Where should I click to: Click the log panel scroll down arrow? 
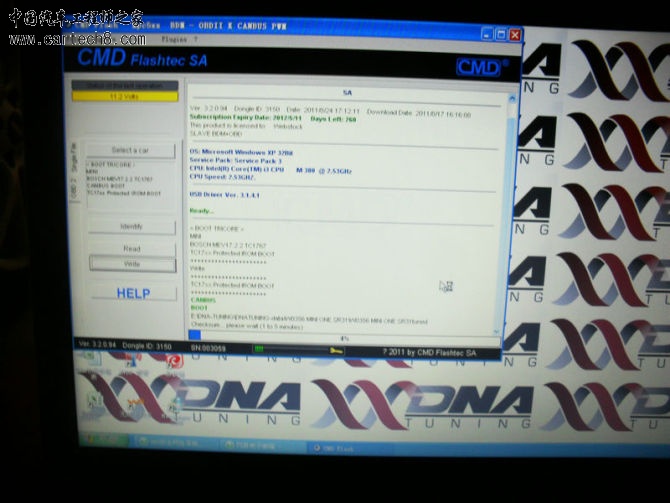[x=496, y=332]
